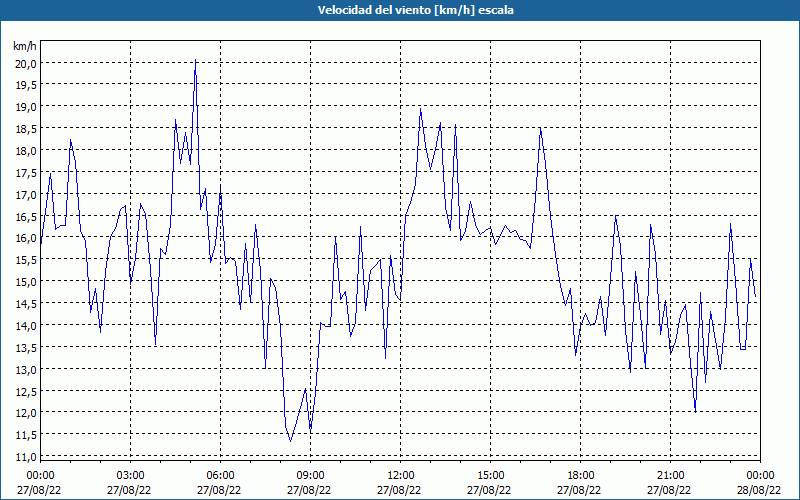The image size is (800, 500).
Task: Click the '11,5' y-axis value
Action: click(26, 435)
